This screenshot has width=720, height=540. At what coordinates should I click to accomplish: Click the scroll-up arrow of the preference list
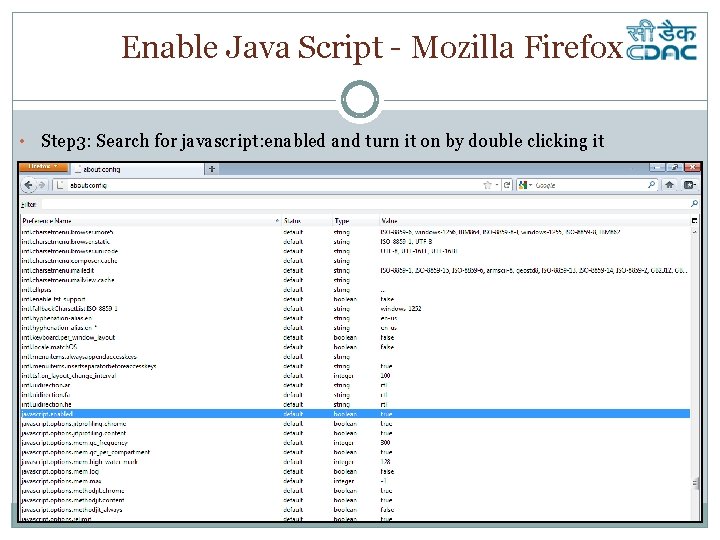695,232
